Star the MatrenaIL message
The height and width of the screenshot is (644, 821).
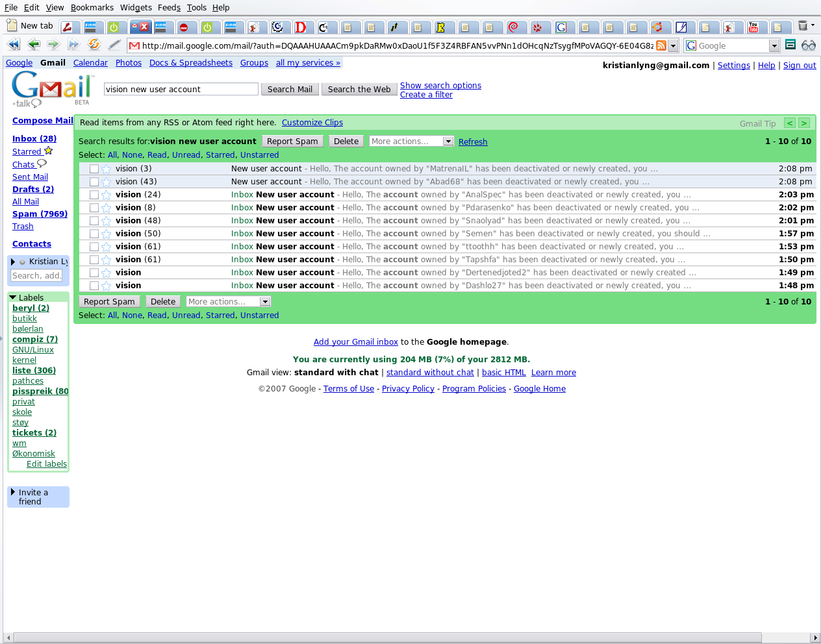click(x=106, y=169)
